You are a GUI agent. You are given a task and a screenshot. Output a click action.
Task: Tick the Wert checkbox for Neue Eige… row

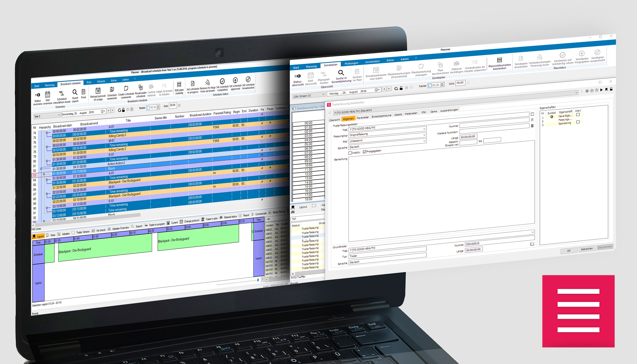[x=578, y=115]
